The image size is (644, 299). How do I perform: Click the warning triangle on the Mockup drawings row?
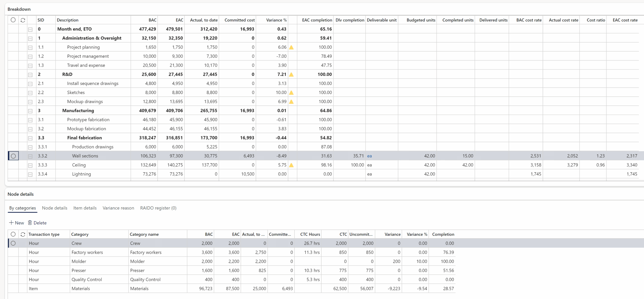click(291, 102)
